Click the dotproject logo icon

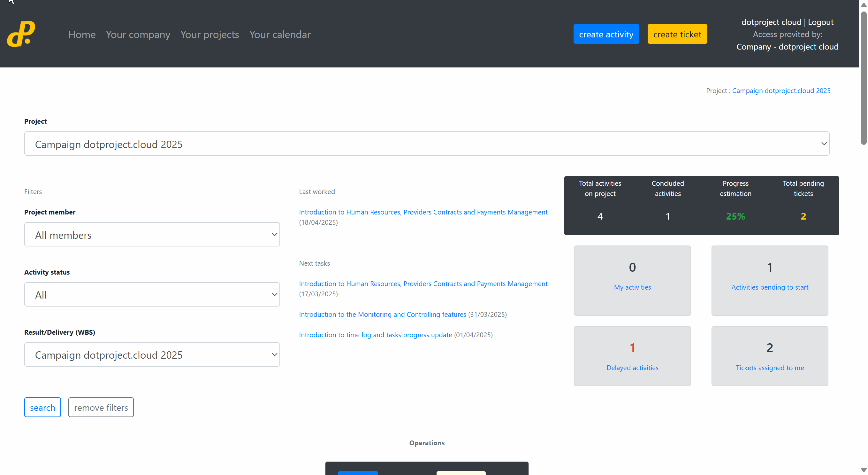click(x=21, y=34)
